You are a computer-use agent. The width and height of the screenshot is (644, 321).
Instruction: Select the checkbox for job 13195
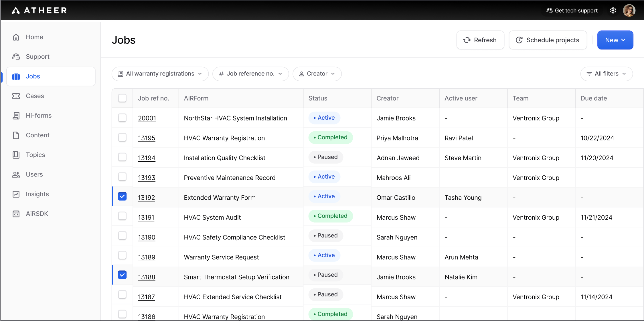point(122,137)
